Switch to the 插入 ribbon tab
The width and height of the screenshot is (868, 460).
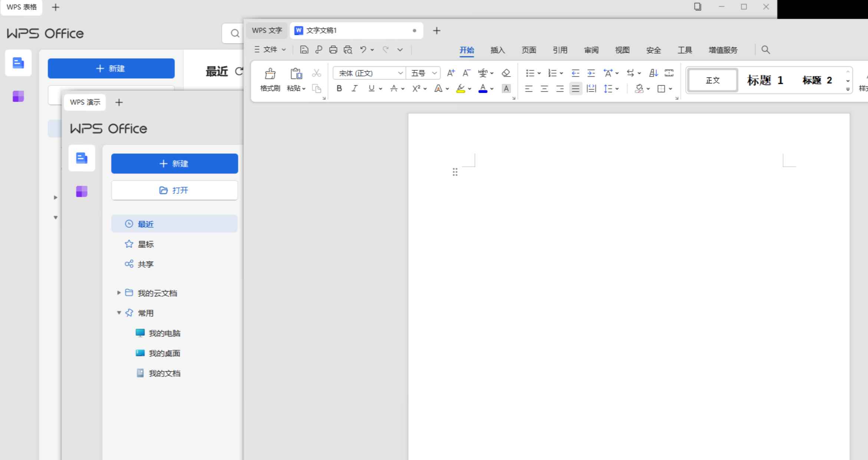click(497, 50)
